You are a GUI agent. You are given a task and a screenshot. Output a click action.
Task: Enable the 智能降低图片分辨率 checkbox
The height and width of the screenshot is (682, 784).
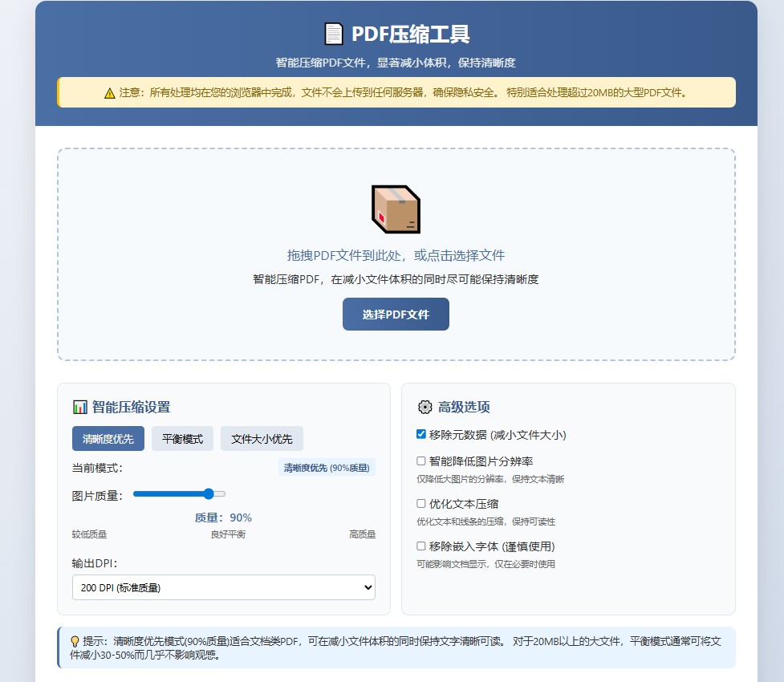(x=421, y=461)
